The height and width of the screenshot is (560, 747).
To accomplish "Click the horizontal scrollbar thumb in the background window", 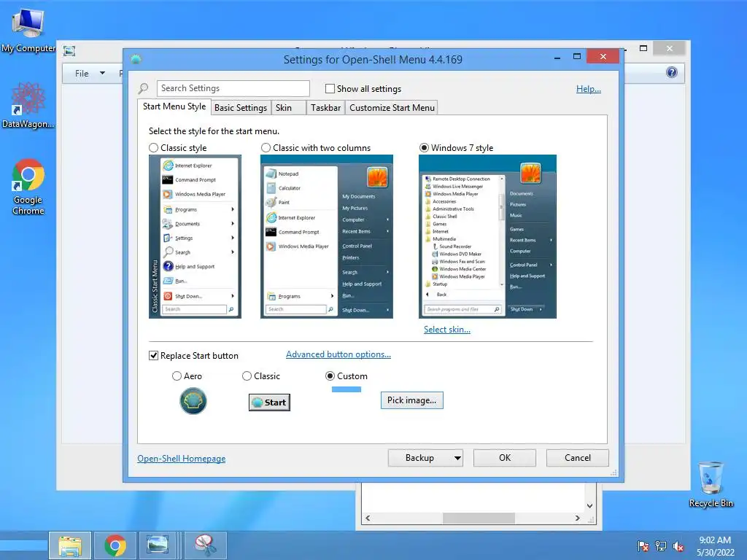I will click(x=479, y=518).
